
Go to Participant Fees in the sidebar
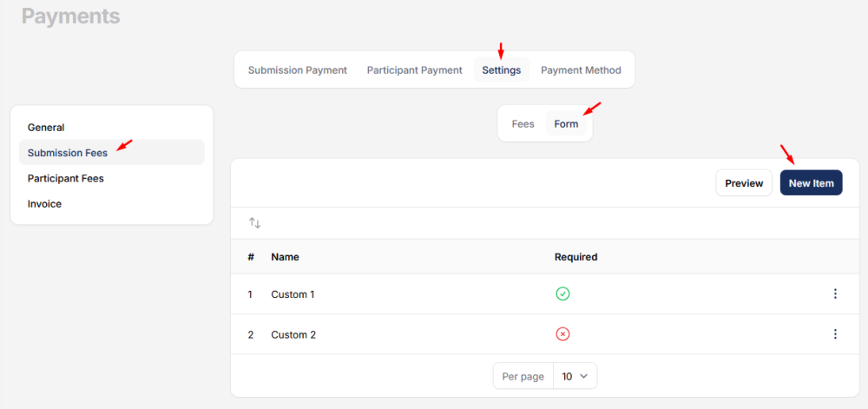(66, 178)
